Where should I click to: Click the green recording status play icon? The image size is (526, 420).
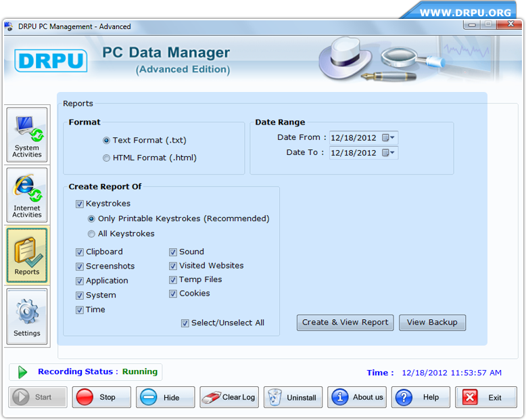click(22, 372)
